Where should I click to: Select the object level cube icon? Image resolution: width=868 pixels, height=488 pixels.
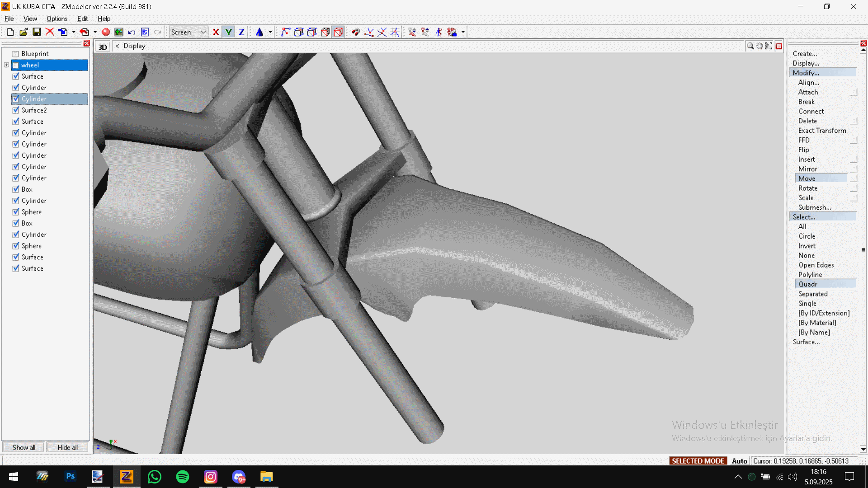tap(338, 32)
